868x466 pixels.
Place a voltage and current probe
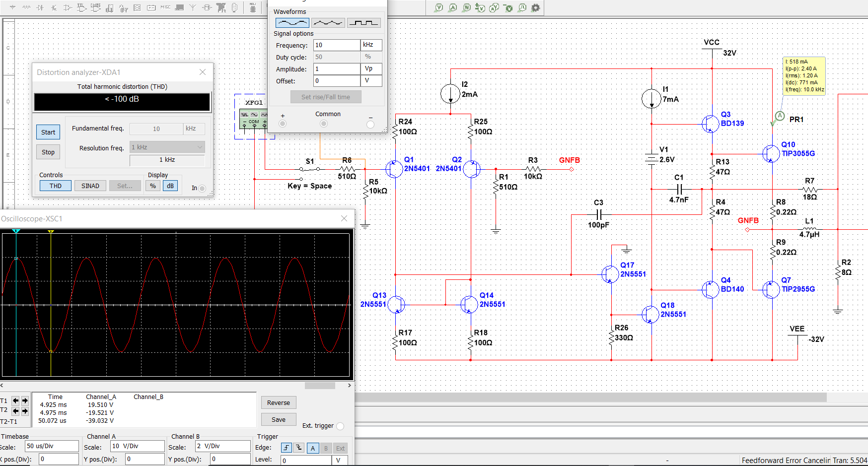(494, 7)
